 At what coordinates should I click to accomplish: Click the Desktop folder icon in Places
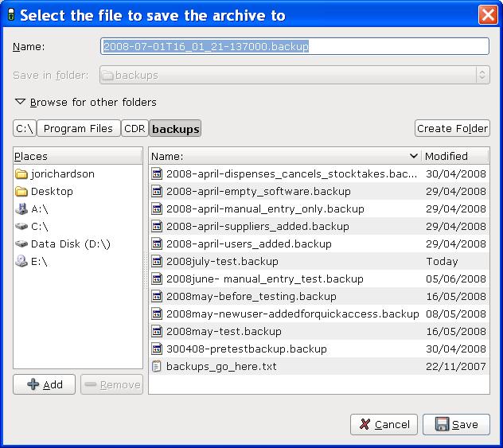coord(21,192)
